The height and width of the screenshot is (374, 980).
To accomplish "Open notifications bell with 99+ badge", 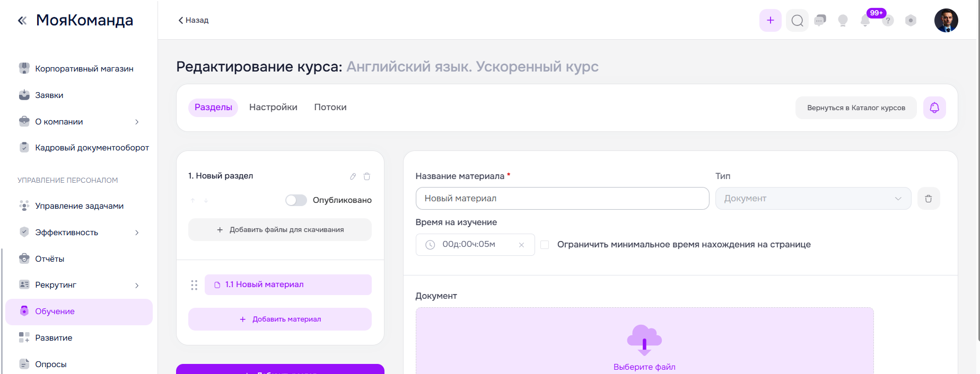I will pyautogui.click(x=865, y=21).
